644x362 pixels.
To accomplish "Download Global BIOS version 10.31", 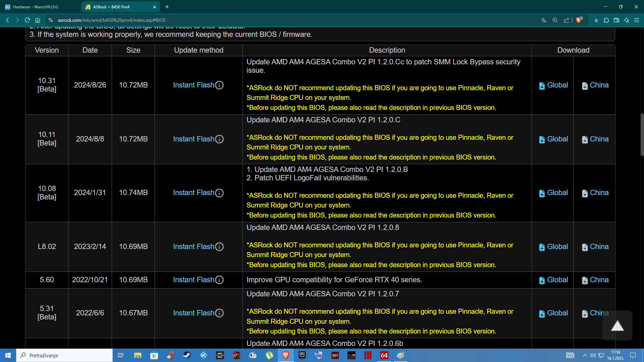I will pos(553,85).
